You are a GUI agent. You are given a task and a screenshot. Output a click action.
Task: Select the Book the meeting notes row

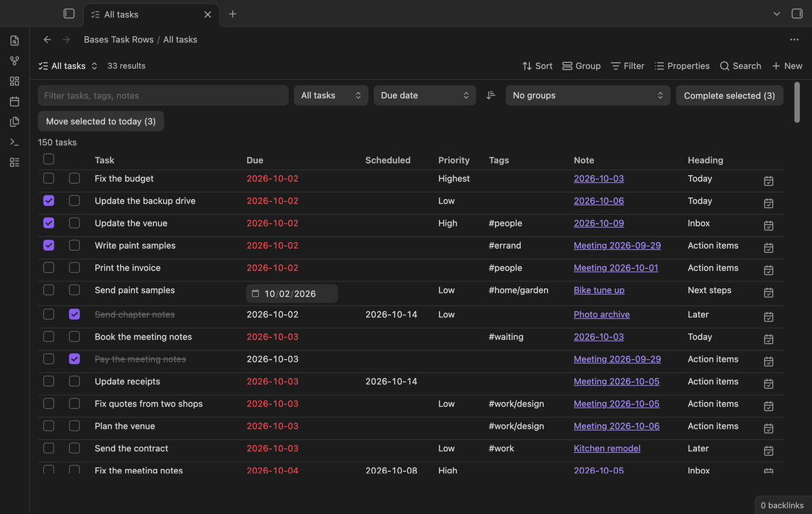click(x=49, y=337)
